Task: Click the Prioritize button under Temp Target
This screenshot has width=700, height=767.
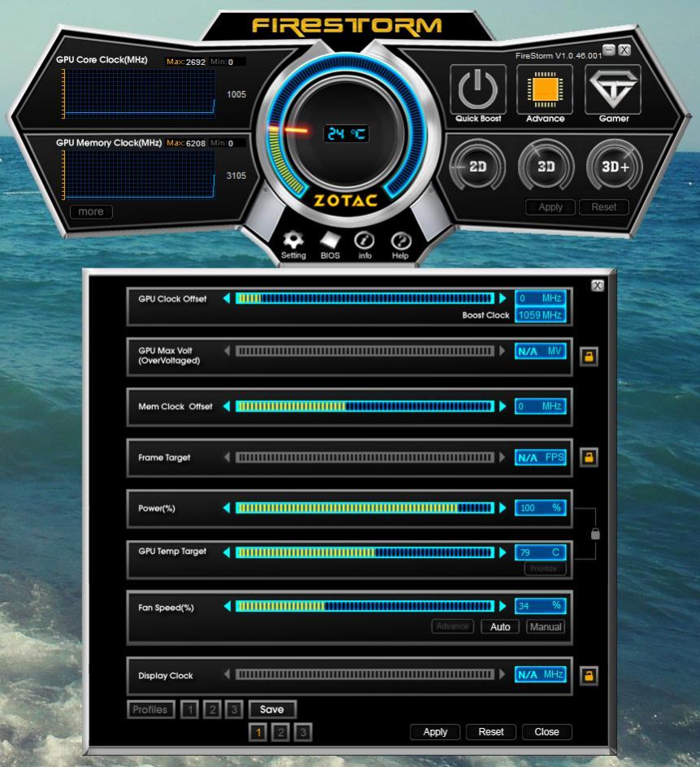Action: tap(544, 569)
